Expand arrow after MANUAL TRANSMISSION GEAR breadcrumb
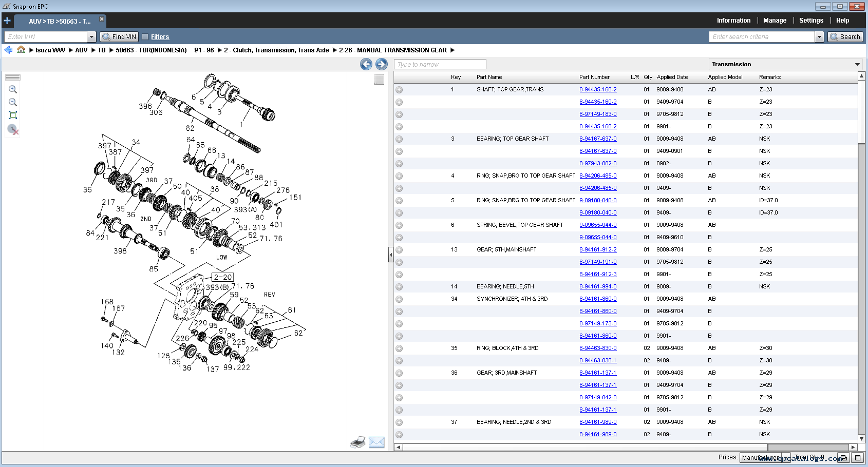 pyautogui.click(x=452, y=50)
